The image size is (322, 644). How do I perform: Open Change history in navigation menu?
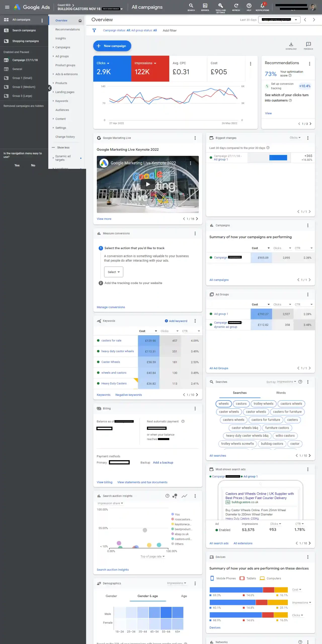[x=65, y=137]
